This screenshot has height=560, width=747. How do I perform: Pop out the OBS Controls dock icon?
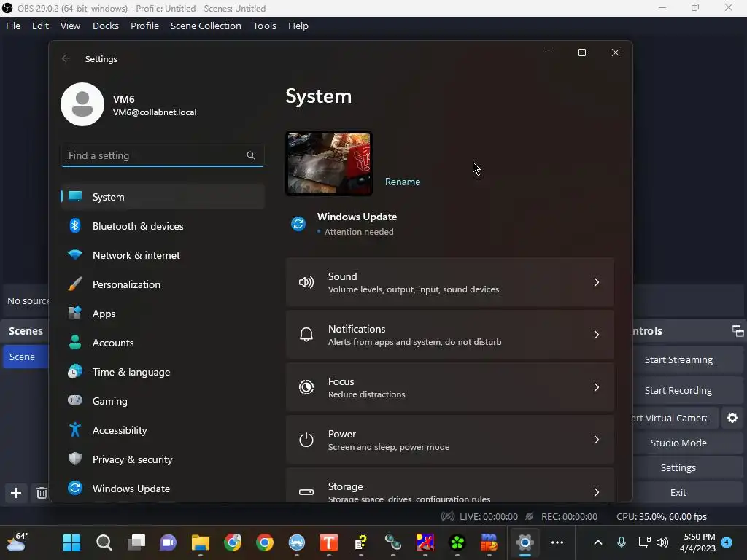[738, 331]
